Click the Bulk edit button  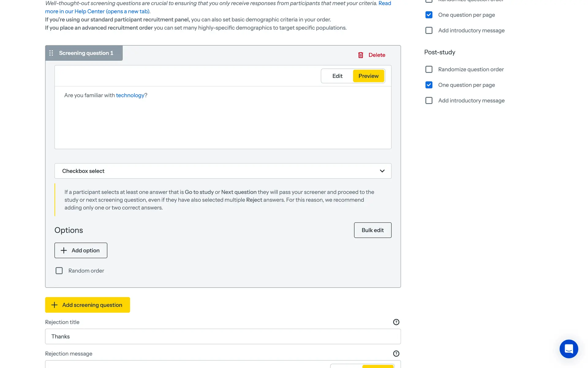pos(372,230)
